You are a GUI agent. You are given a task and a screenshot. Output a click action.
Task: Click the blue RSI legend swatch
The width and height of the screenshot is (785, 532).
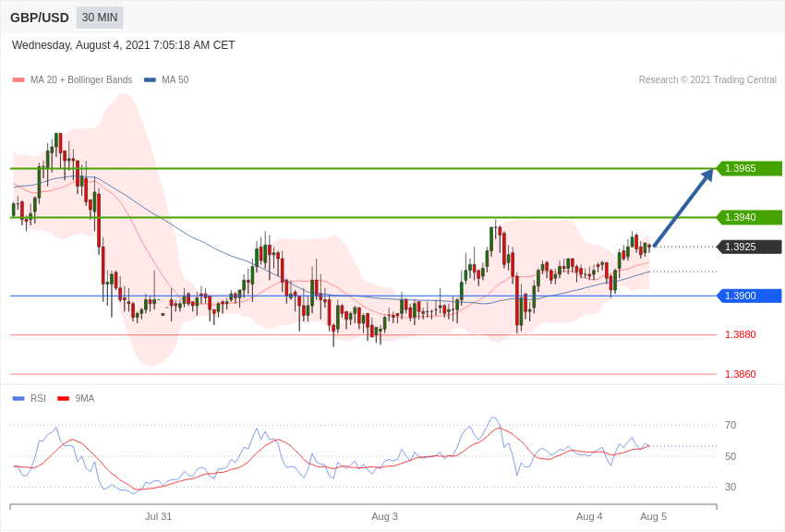[x=18, y=399]
